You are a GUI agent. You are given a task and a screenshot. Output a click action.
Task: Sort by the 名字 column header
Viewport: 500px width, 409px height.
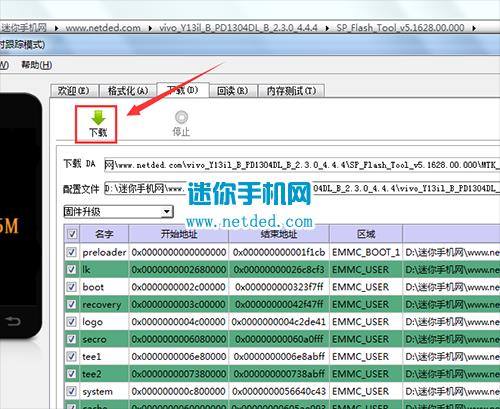[x=104, y=234]
